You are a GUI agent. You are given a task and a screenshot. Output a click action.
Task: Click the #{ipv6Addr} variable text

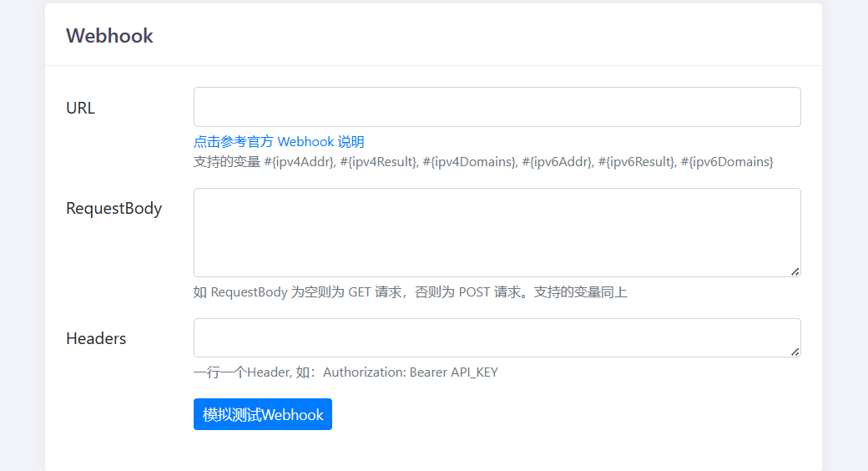click(557, 162)
